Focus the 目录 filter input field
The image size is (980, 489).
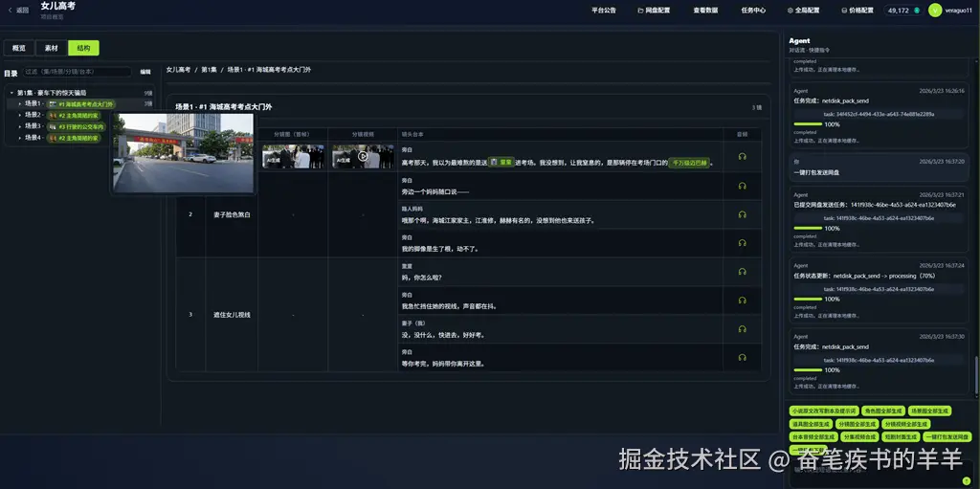pos(77,72)
